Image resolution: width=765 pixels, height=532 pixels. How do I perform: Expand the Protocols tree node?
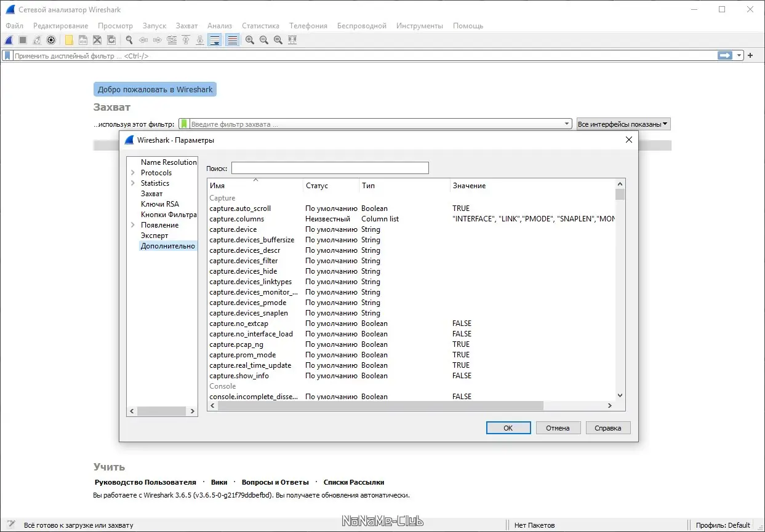(133, 173)
